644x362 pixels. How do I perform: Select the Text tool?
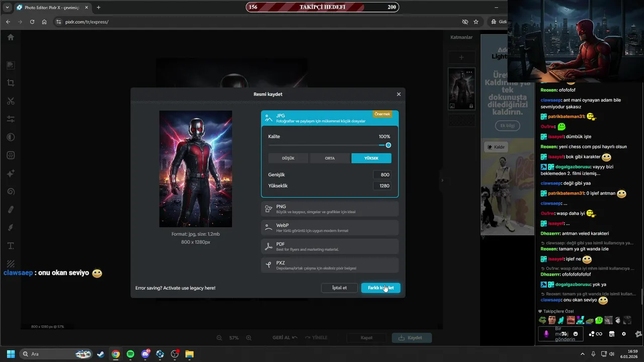click(x=11, y=246)
